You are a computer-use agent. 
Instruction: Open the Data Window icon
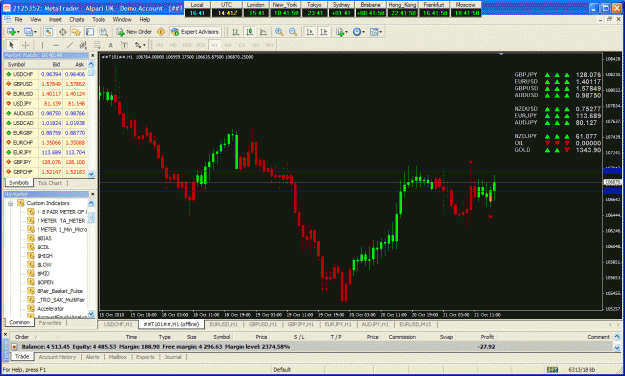tap(63, 32)
